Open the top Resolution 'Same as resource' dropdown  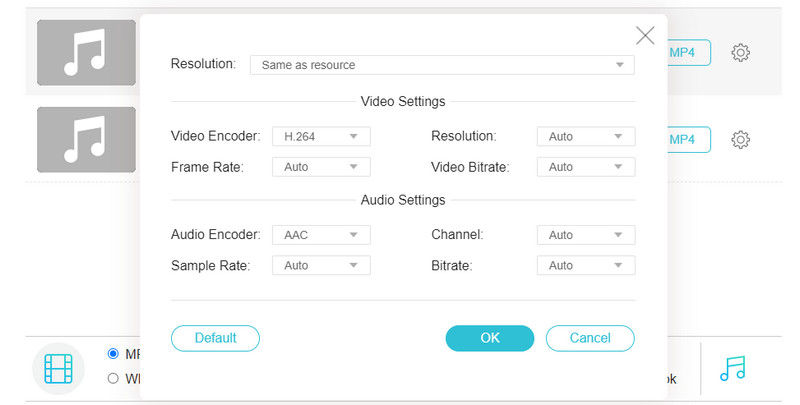pos(442,65)
